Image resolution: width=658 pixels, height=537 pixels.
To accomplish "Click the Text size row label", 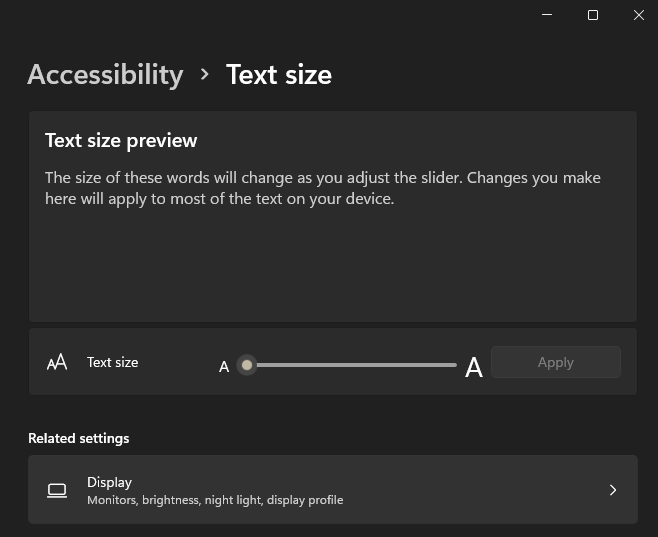I will point(112,362).
